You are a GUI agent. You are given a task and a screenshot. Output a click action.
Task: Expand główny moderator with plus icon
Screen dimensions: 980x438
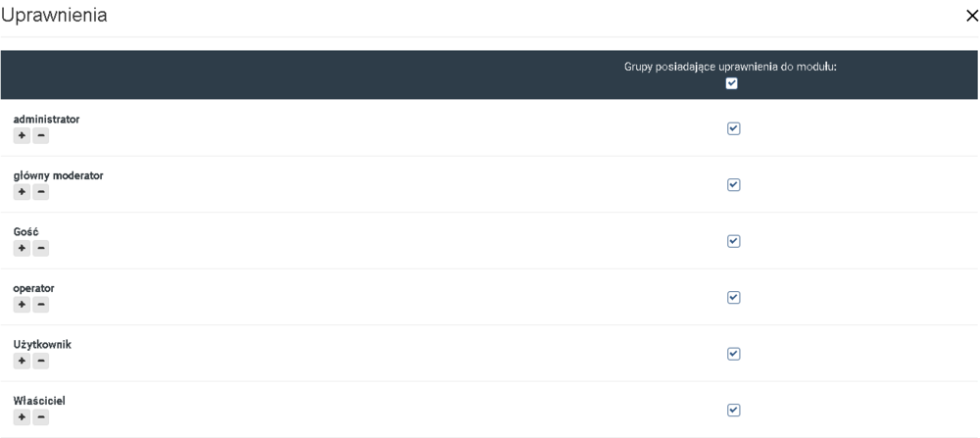(22, 192)
